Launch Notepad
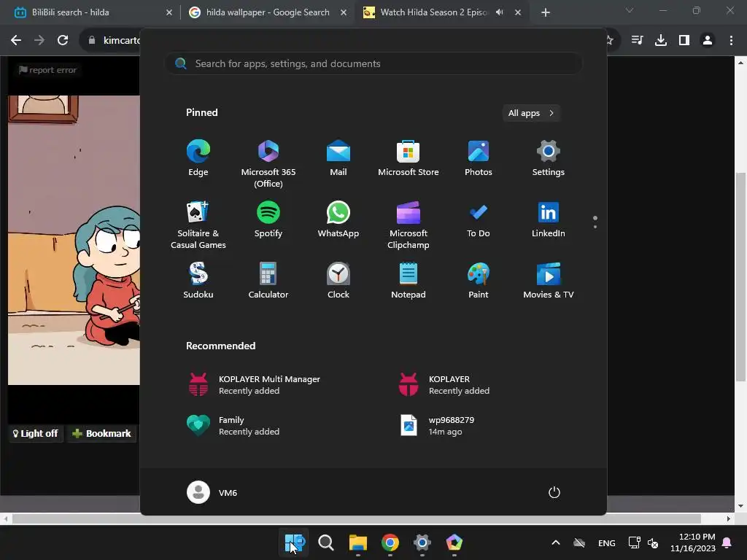 [409, 281]
